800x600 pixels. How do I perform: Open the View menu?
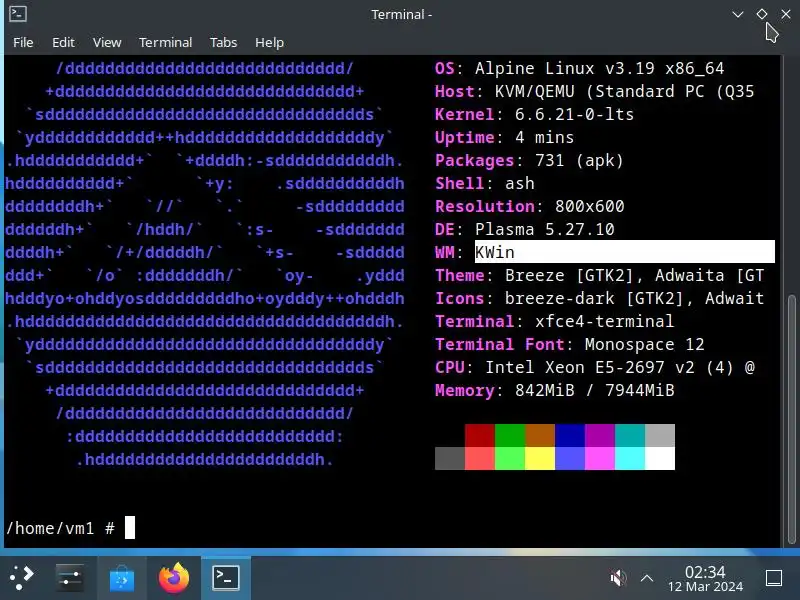[107, 42]
